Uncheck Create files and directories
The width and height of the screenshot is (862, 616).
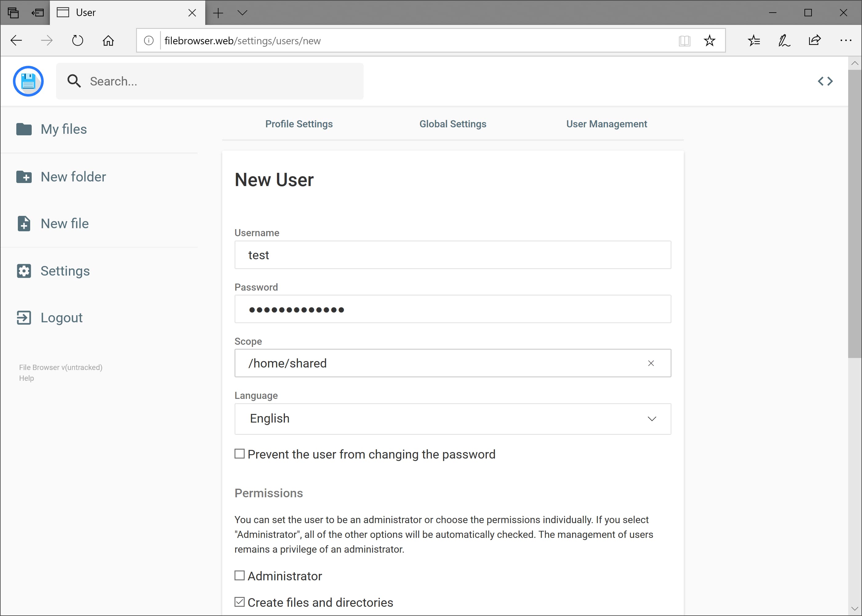tap(239, 602)
